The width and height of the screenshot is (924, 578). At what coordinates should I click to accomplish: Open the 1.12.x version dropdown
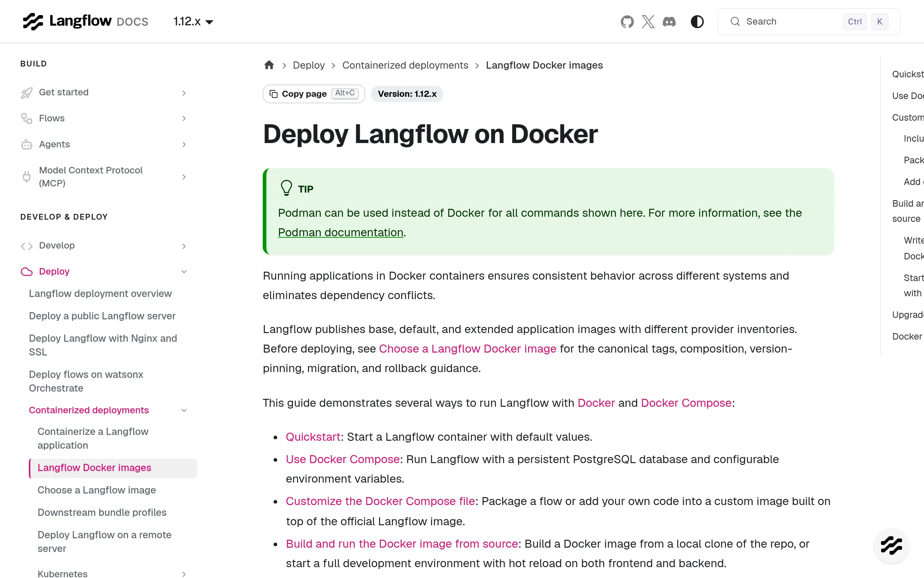[193, 22]
